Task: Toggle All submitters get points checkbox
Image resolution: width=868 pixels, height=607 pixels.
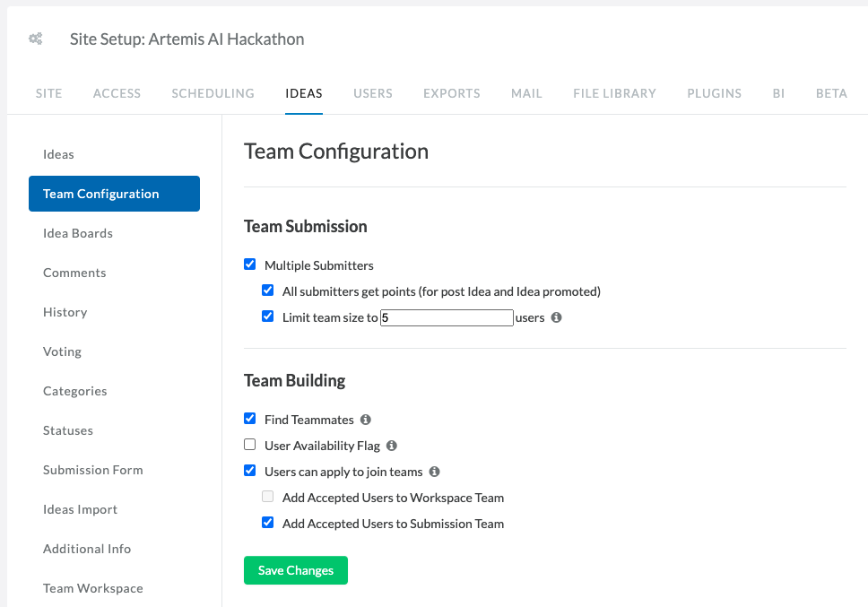Action: click(x=268, y=290)
